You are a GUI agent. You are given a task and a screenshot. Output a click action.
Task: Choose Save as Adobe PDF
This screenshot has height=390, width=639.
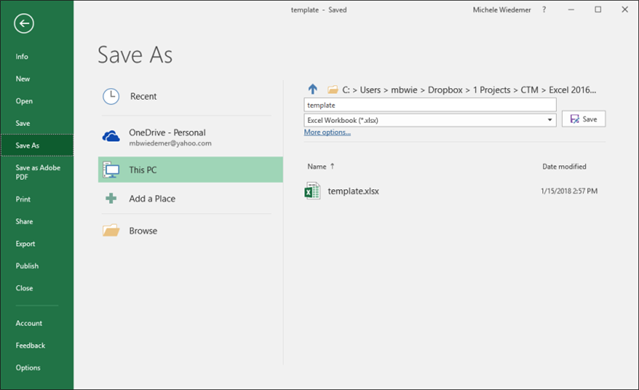pyautogui.click(x=37, y=172)
